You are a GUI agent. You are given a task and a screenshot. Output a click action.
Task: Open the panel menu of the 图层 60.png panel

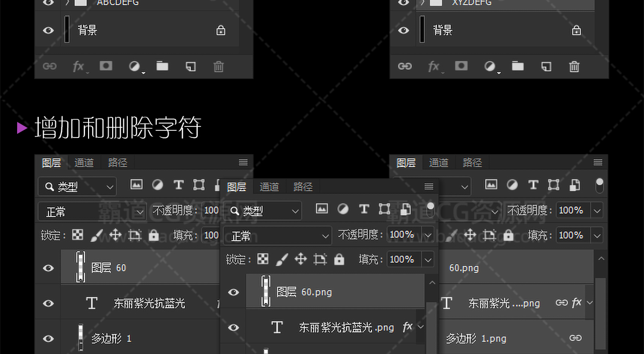click(x=429, y=187)
